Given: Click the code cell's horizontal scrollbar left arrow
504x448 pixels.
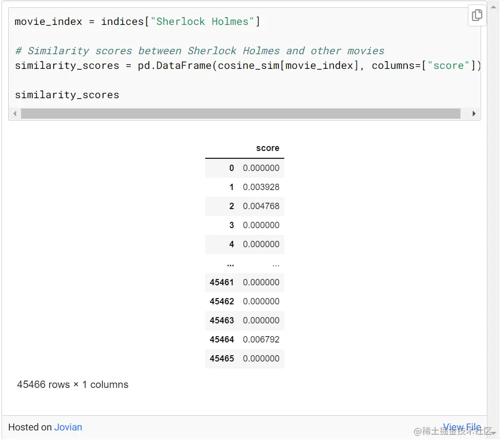Looking at the screenshot, I should 15,113.
